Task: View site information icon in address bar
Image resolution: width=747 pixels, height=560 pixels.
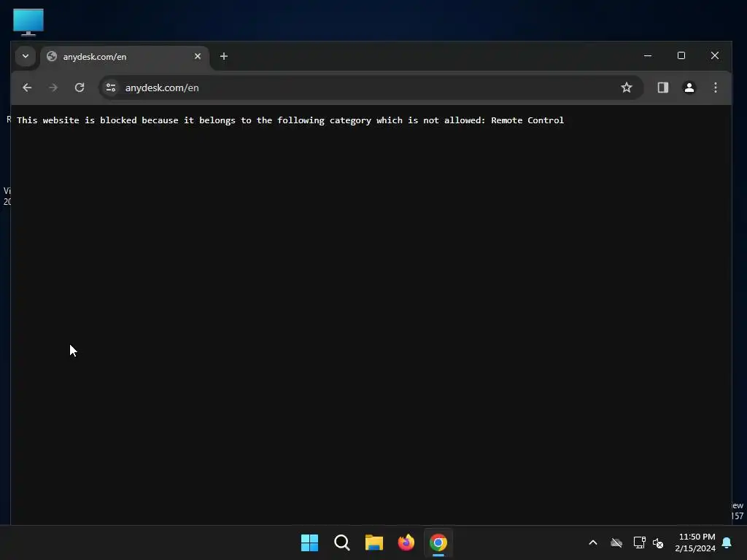Action: pos(111,87)
